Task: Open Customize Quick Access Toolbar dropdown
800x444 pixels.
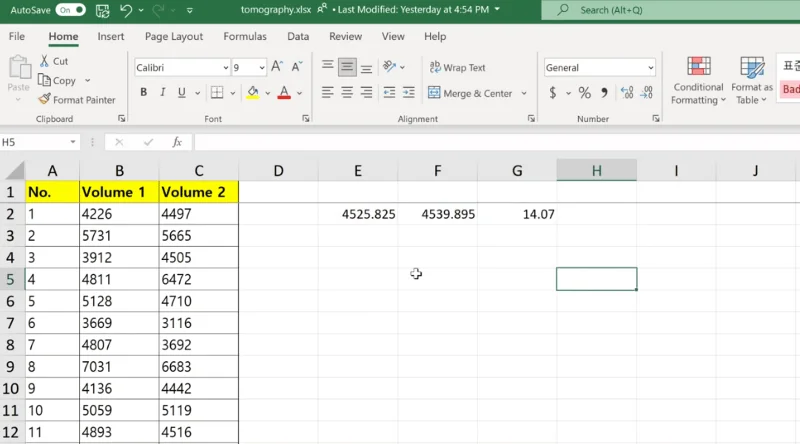Action: (190, 10)
